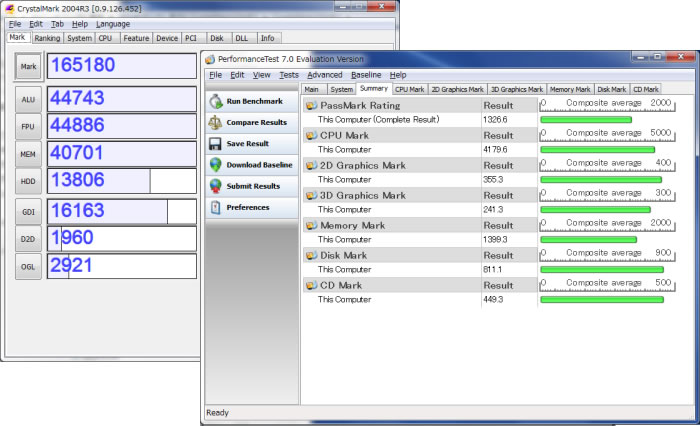Open the CrystalMark File menu

point(15,24)
